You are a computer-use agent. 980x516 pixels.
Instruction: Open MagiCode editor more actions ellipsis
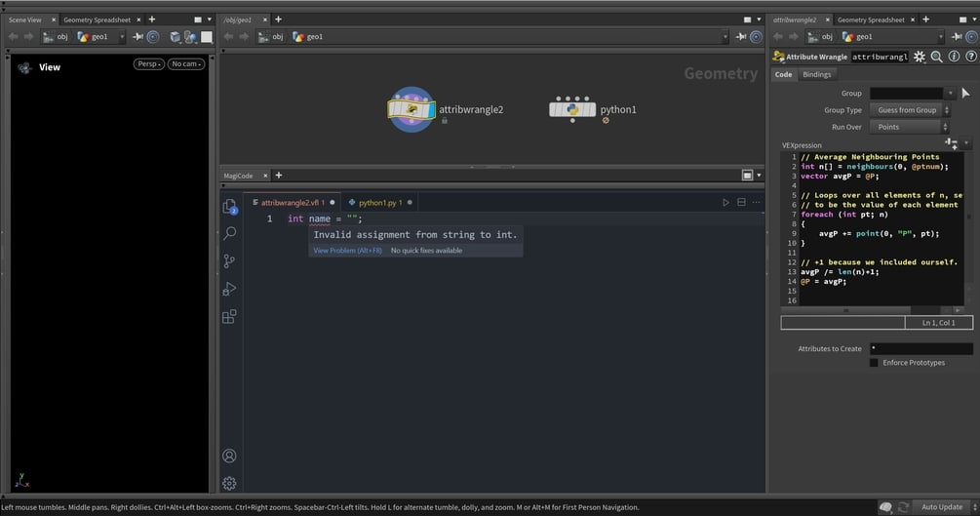[x=757, y=202]
